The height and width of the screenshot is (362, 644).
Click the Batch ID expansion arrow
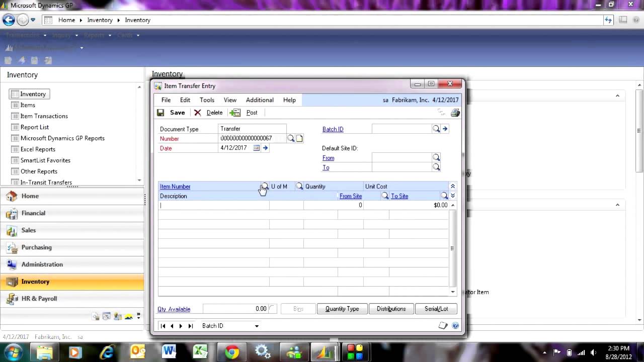[x=445, y=129]
